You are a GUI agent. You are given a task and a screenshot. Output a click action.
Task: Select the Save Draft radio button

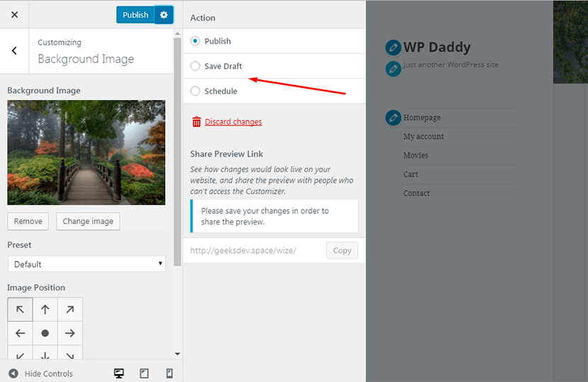[x=195, y=66]
